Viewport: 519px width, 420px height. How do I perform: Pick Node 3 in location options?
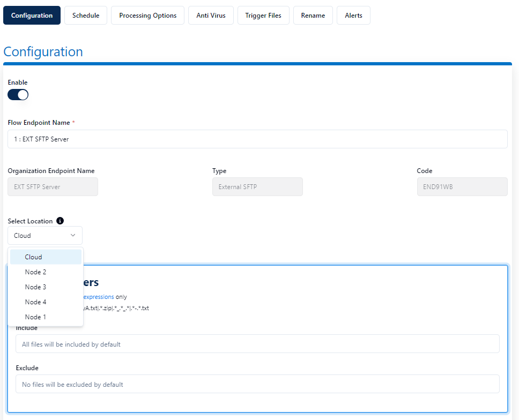pyautogui.click(x=46, y=287)
